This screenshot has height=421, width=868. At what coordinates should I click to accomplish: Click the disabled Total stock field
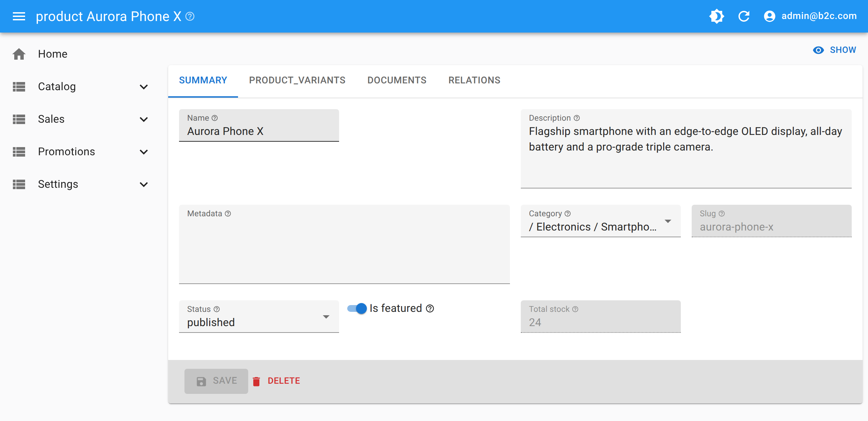point(601,317)
